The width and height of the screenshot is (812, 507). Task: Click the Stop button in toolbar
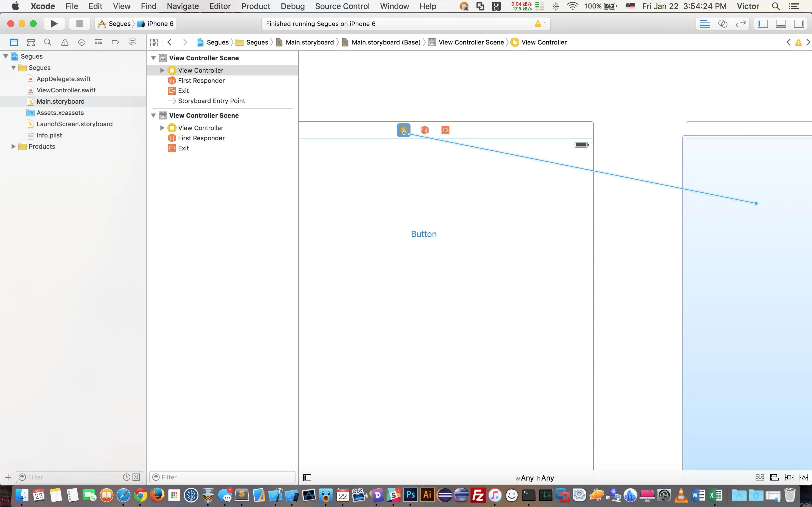click(x=80, y=23)
